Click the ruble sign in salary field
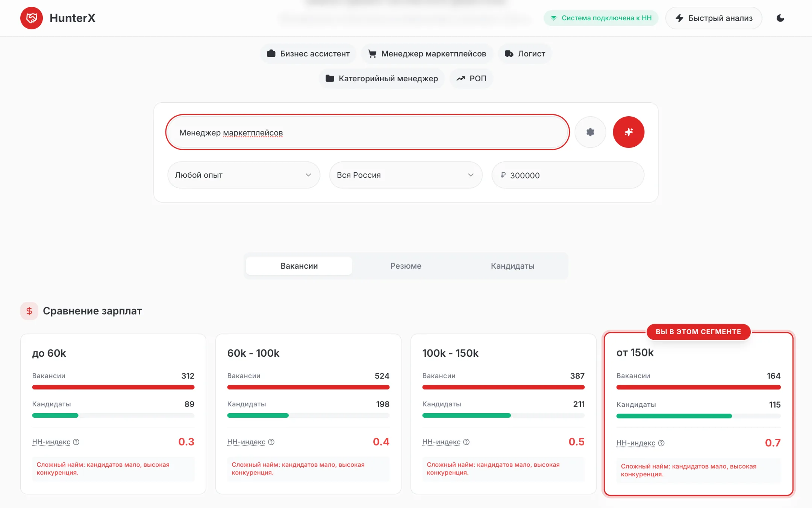 pos(503,175)
